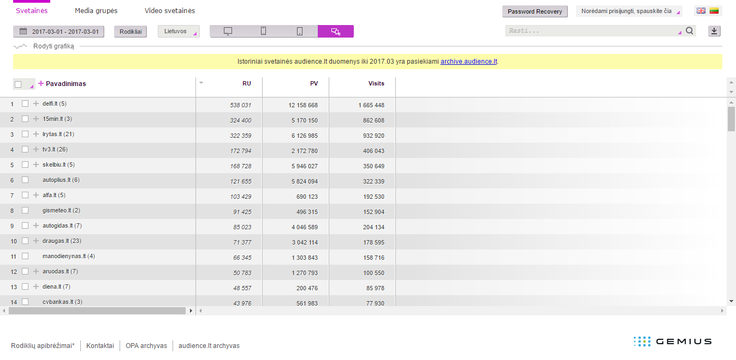
Task: Click the left pane scroll-right arrow
Action: [191, 311]
